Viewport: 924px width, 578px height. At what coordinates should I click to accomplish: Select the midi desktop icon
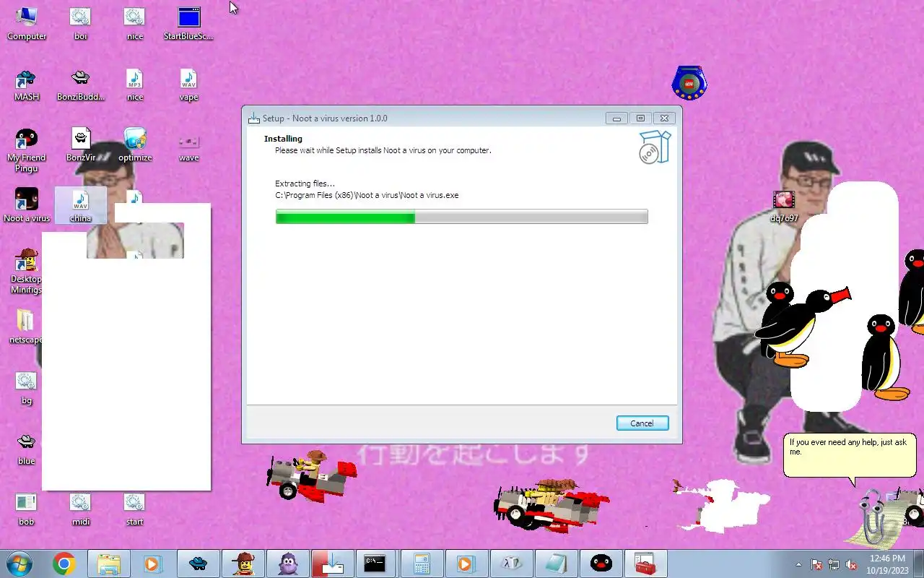80,509
